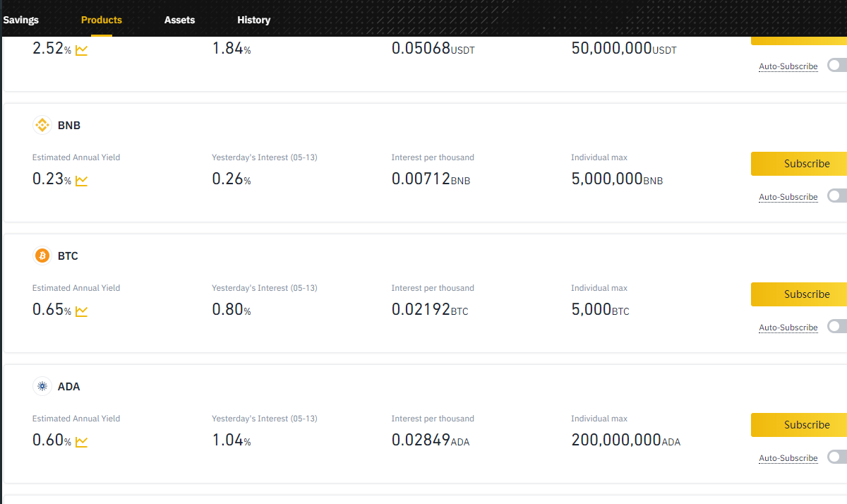The height and width of the screenshot is (504, 847).
Task: Toggle Auto-Subscribe for ADA
Action: (x=837, y=457)
